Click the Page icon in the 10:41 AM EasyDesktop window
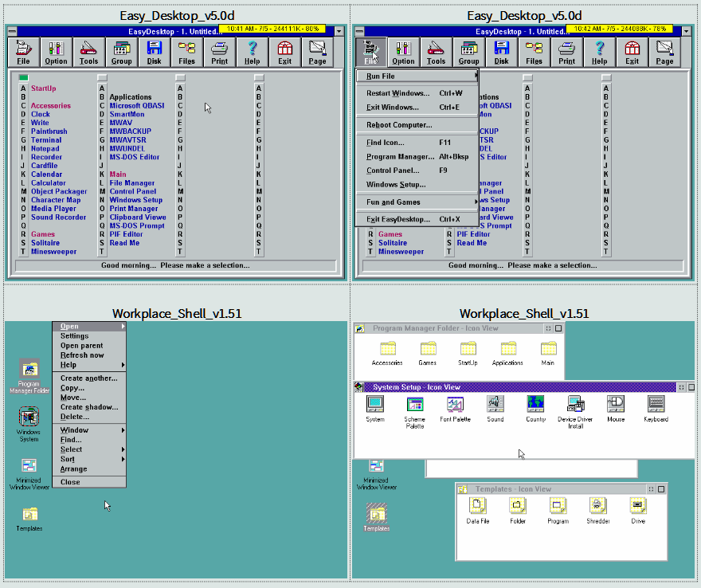The height and width of the screenshot is (588, 701). point(317,53)
